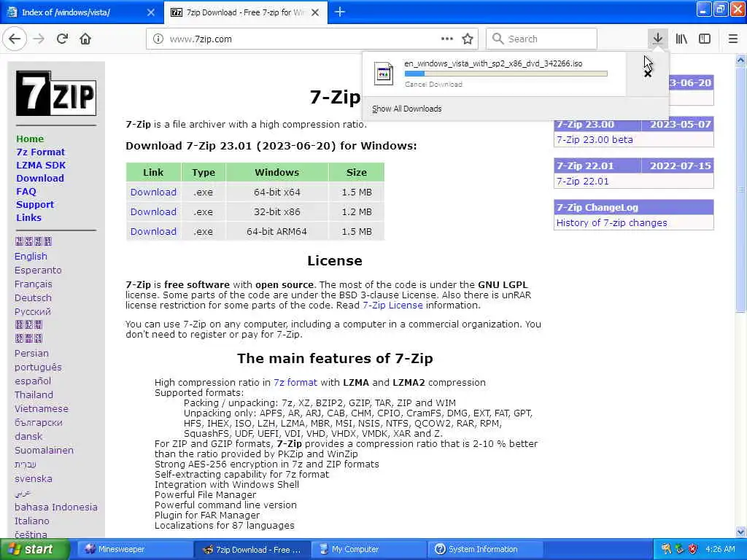The image size is (747, 560).
Task: Follow the 7z format link
Action: coord(295,382)
